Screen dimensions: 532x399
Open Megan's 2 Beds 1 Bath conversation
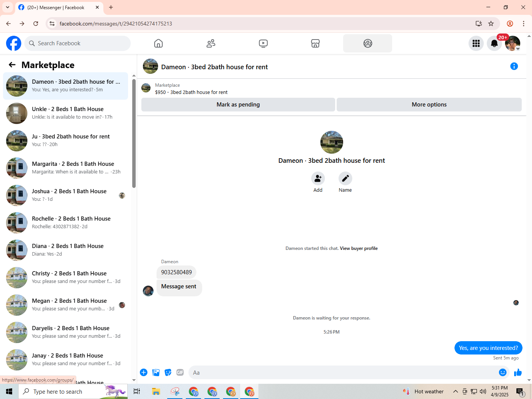[66, 305]
